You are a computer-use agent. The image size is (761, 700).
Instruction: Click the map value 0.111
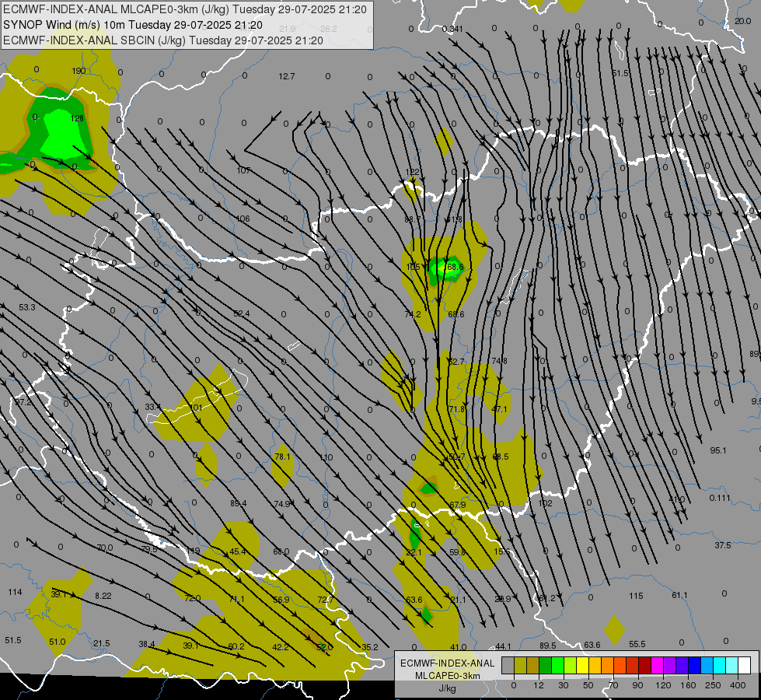tap(720, 498)
